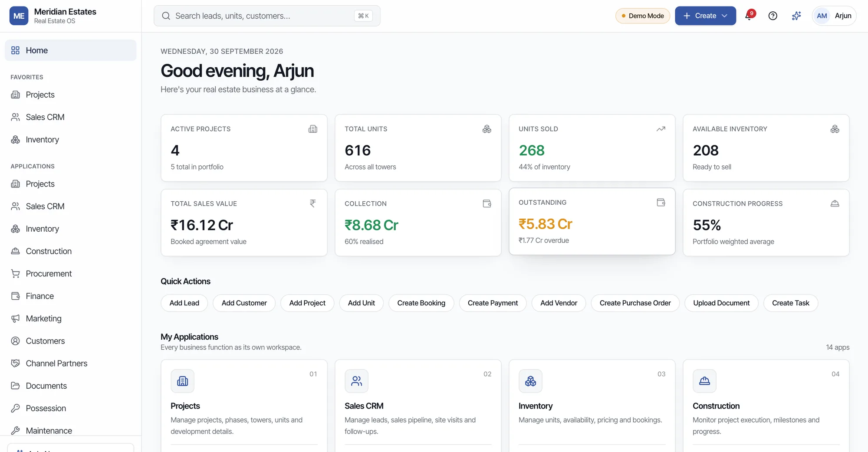Open Documents in the sidebar
Viewport: 868px width, 452px height.
71,386
